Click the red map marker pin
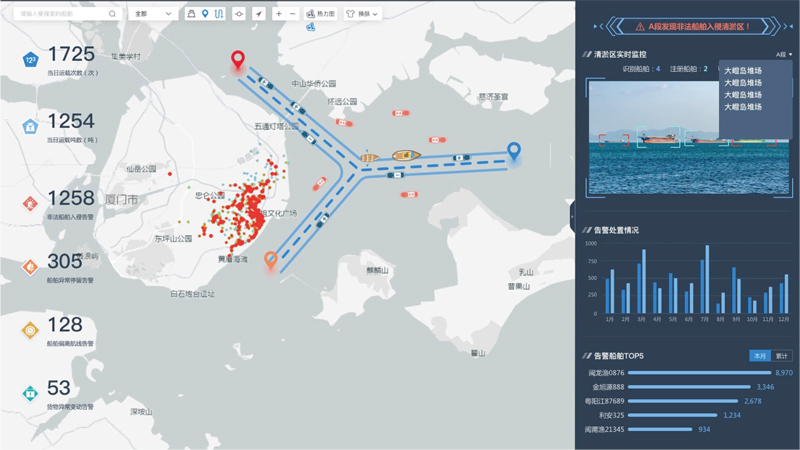Viewport: 800px width, 450px height. point(238,60)
